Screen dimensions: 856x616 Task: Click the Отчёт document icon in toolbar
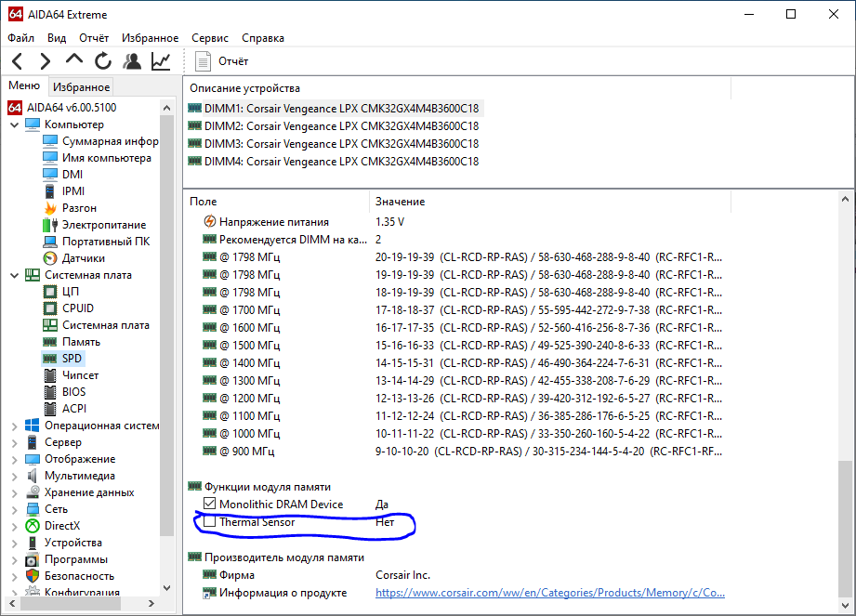pyautogui.click(x=204, y=61)
